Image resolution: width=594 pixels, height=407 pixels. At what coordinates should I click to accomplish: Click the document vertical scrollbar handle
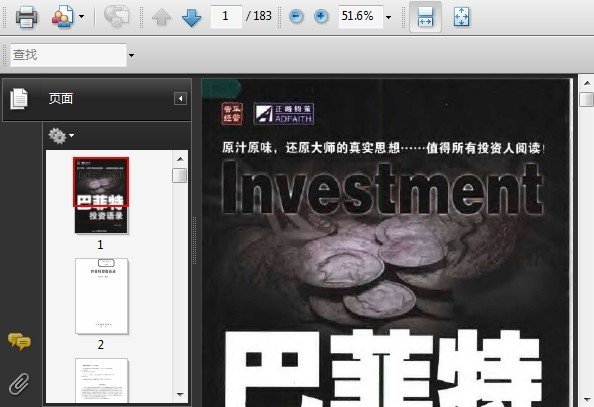coord(587,99)
